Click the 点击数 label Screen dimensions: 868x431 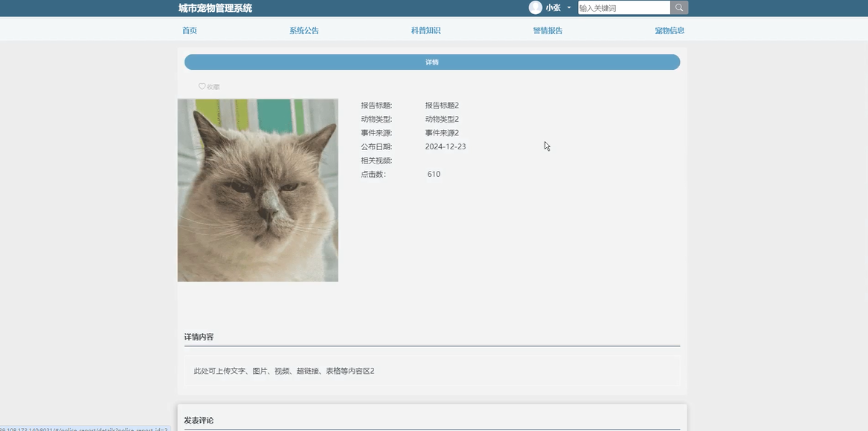click(x=373, y=174)
